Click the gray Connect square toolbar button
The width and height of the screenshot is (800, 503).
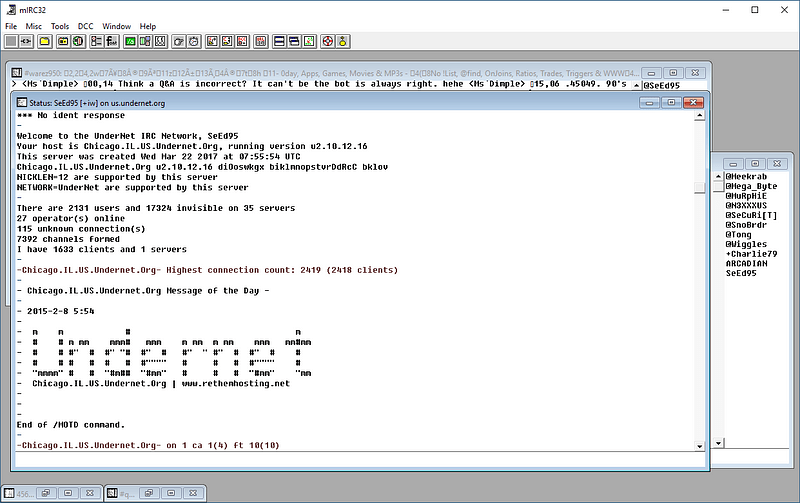[x=11, y=41]
